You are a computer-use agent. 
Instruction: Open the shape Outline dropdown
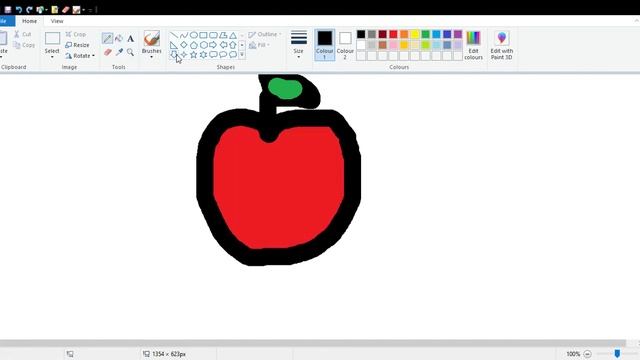click(x=264, y=34)
